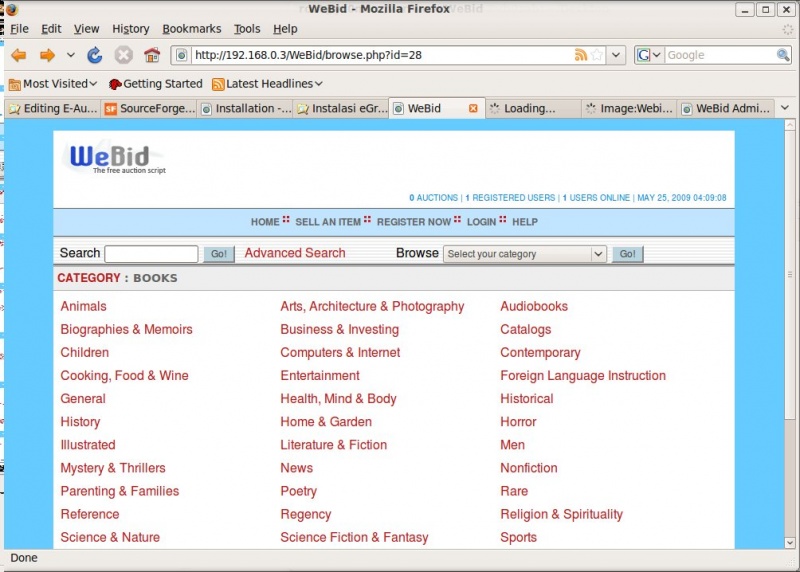Open the Bookmarks menu

pyautogui.click(x=191, y=29)
